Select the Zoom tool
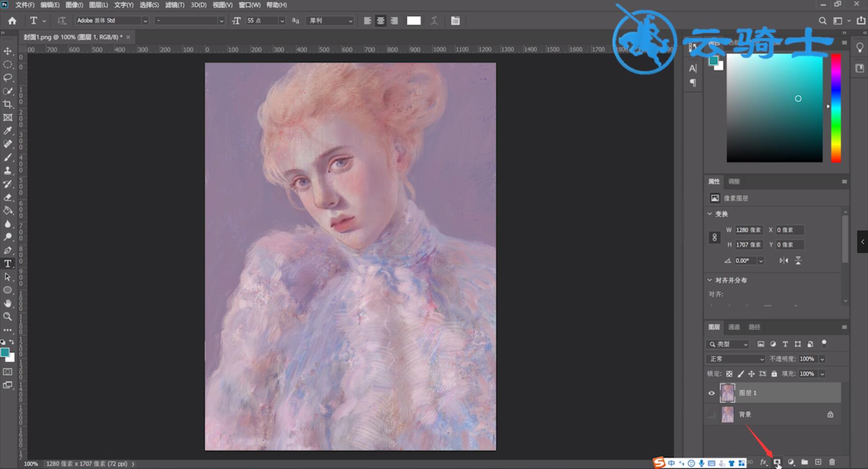The height and width of the screenshot is (469, 868). click(x=8, y=316)
